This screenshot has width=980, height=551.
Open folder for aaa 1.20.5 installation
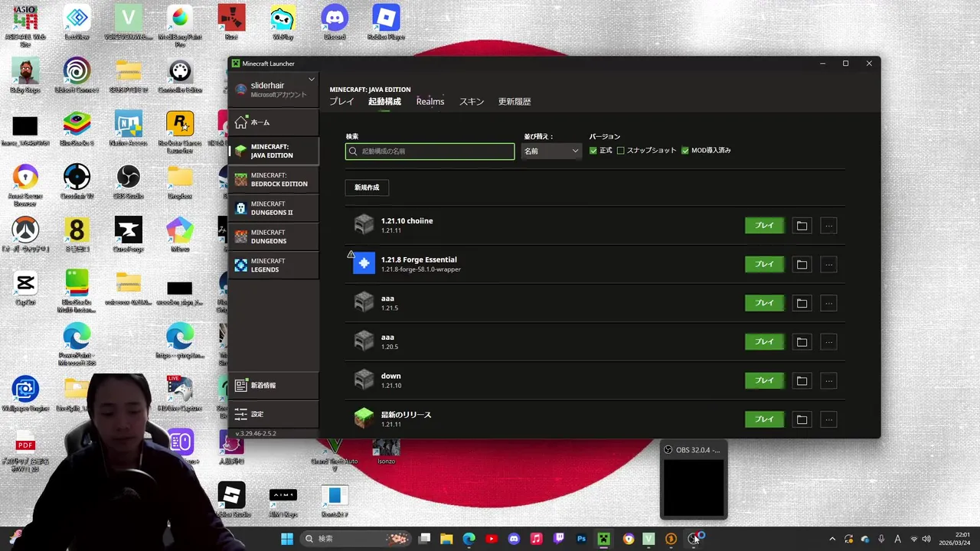802,341
